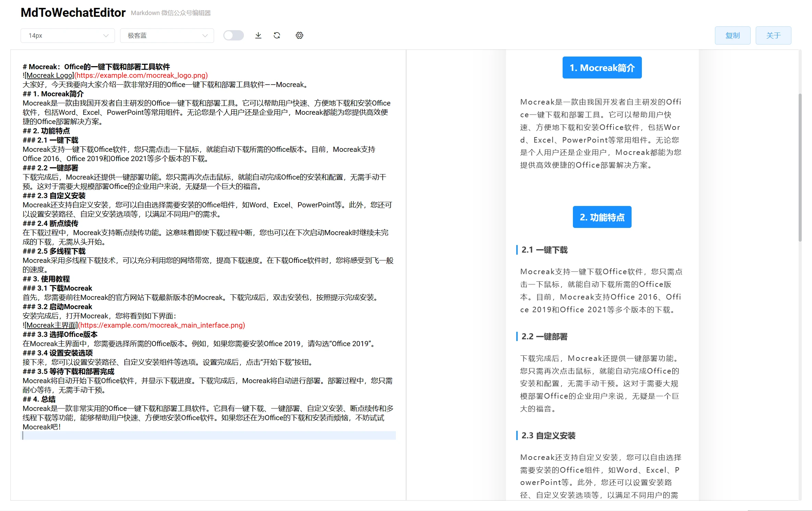Click the download icon in toolbar
The image size is (812, 511).
pos(258,35)
